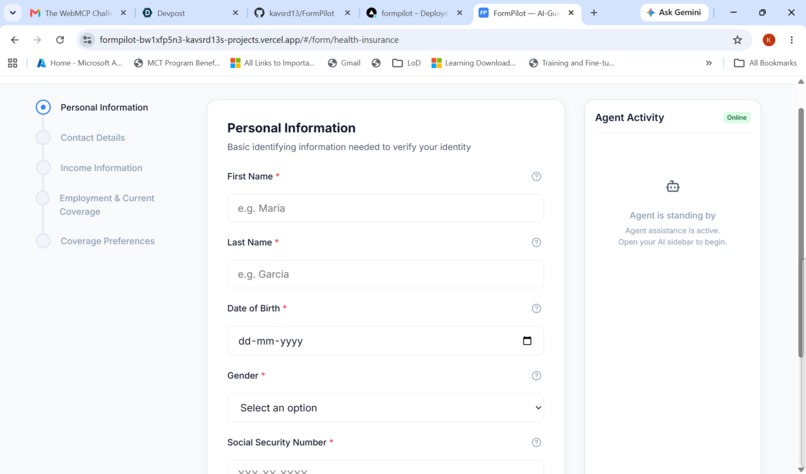Close the The WebMCP Challenge Gmail tab

point(123,13)
